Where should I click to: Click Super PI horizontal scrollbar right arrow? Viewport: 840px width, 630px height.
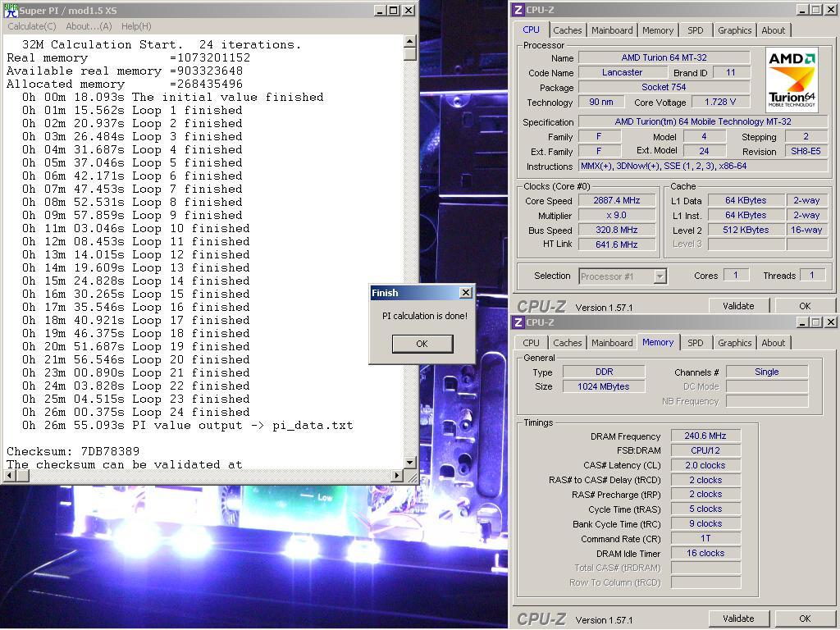tap(397, 475)
